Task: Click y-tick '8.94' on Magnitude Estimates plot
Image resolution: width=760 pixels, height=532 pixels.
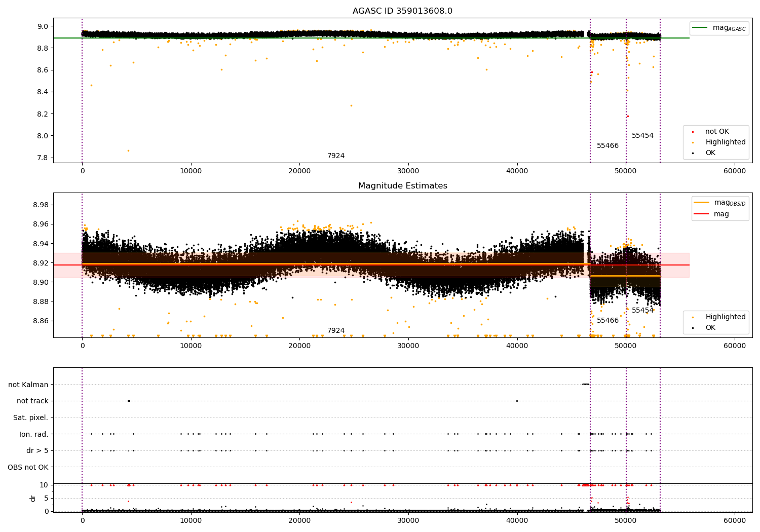Action: pyautogui.click(x=41, y=244)
